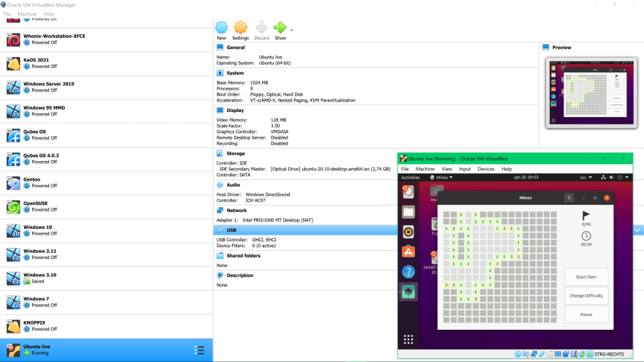Click the New machine toolbar icon

[x=221, y=28]
